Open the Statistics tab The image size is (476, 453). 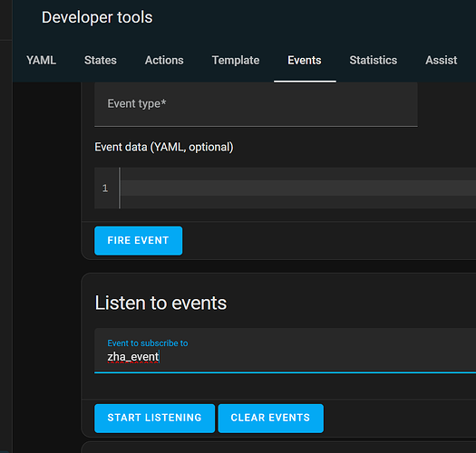point(373,61)
